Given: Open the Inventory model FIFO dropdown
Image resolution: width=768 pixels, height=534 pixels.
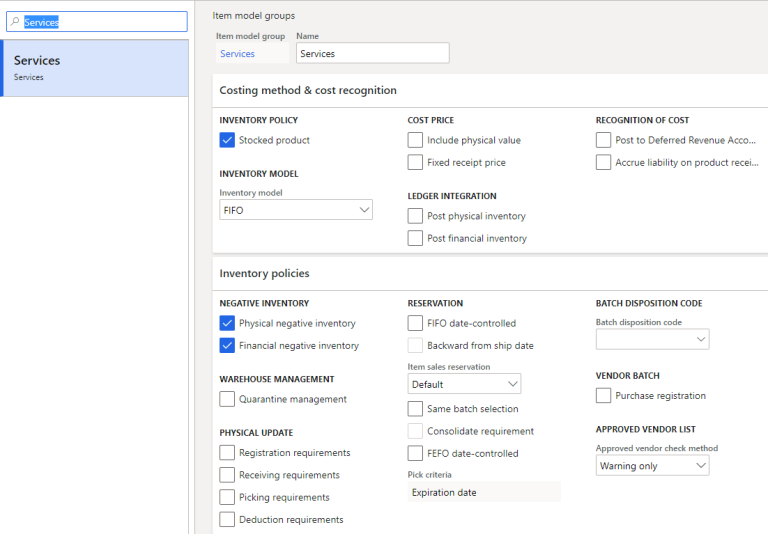Looking at the screenshot, I should pos(296,211).
